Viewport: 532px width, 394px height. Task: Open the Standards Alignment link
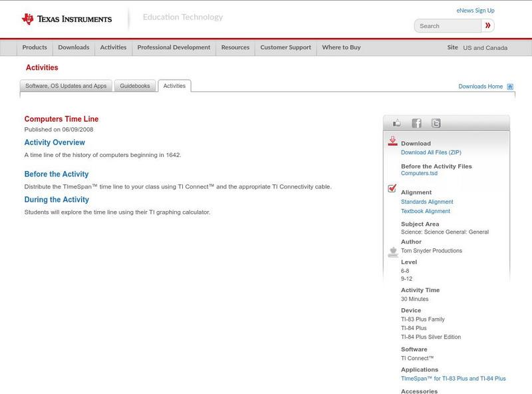[427, 202]
